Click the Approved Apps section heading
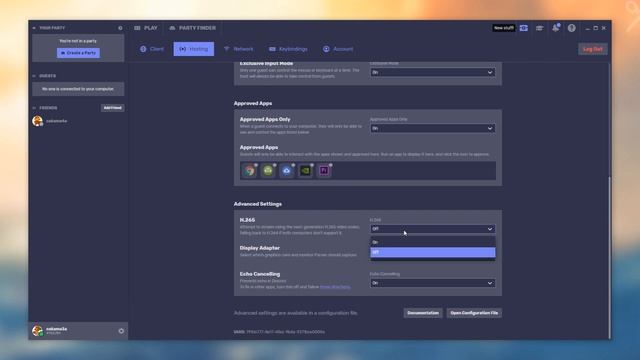640x360 pixels. 253,103
